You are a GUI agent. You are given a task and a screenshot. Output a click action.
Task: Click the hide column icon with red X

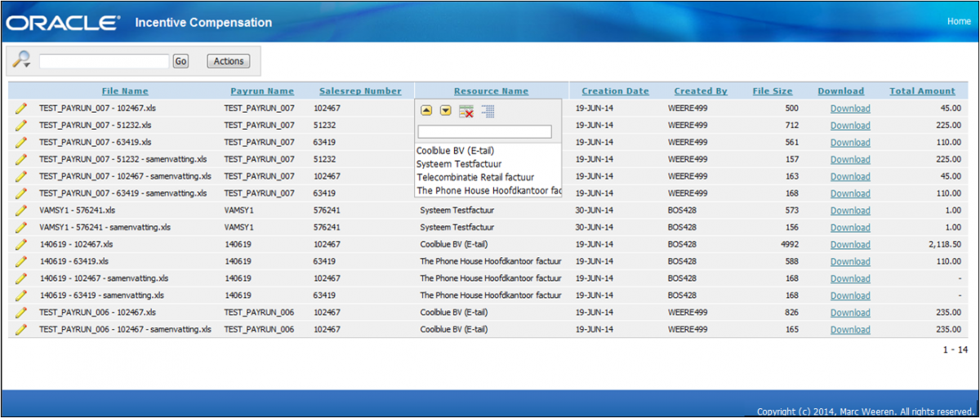click(x=466, y=111)
